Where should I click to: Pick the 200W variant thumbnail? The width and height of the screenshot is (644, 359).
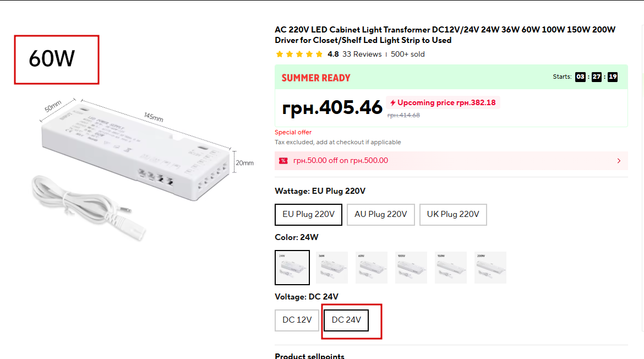pos(490,268)
